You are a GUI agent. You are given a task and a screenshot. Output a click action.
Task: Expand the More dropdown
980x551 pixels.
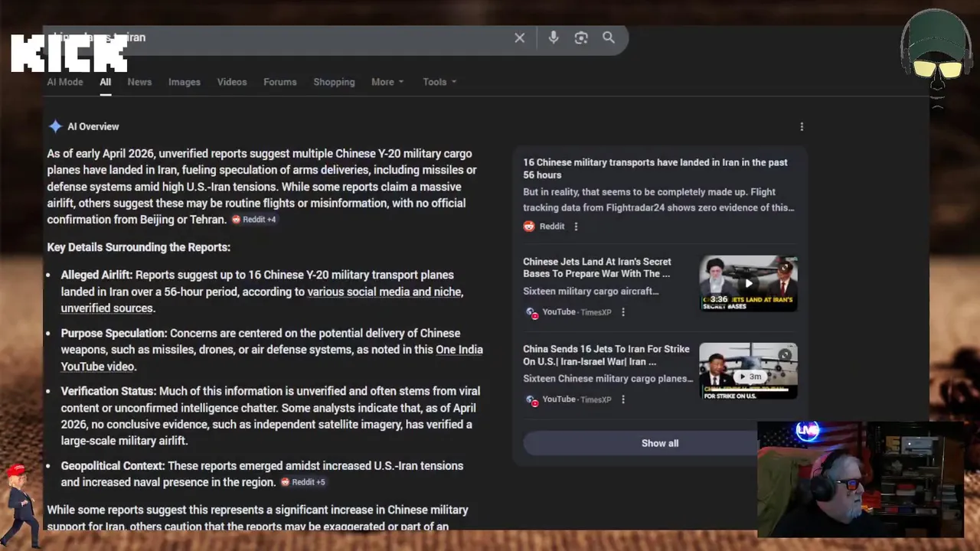click(387, 82)
